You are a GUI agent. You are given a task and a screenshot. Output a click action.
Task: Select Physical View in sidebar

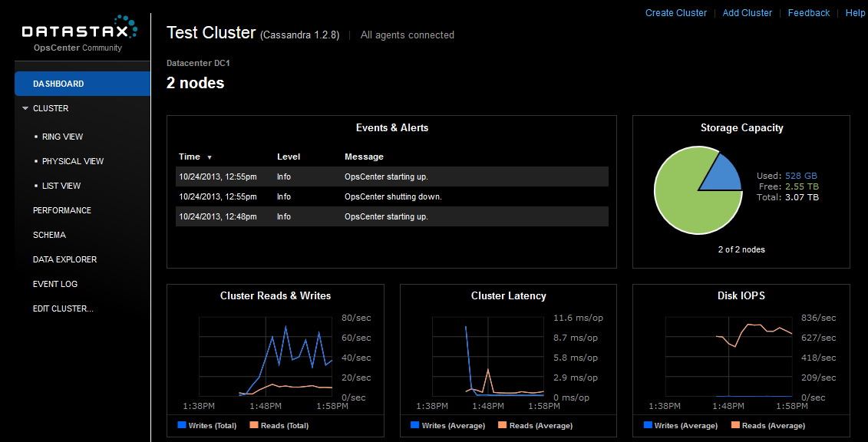(72, 161)
